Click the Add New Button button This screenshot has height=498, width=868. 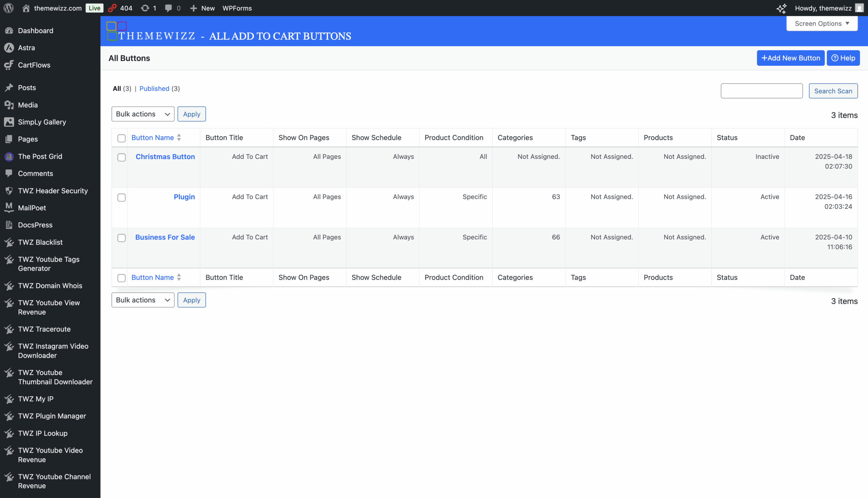(791, 58)
